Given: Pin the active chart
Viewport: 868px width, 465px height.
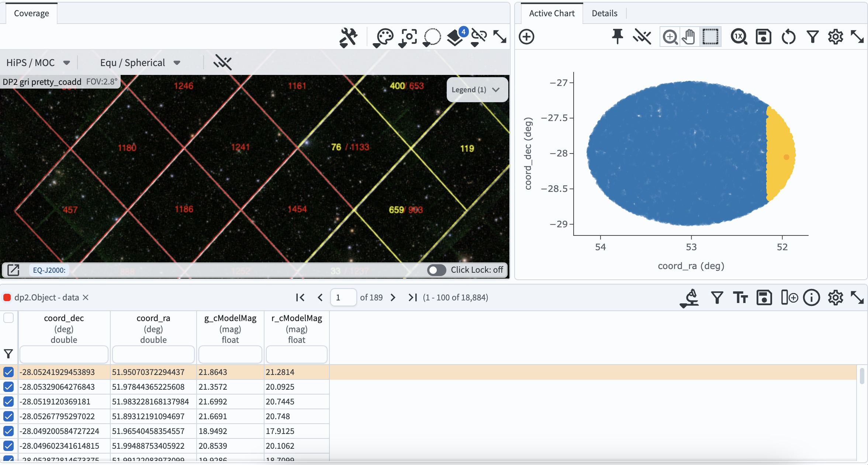Looking at the screenshot, I should pos(617,37).
